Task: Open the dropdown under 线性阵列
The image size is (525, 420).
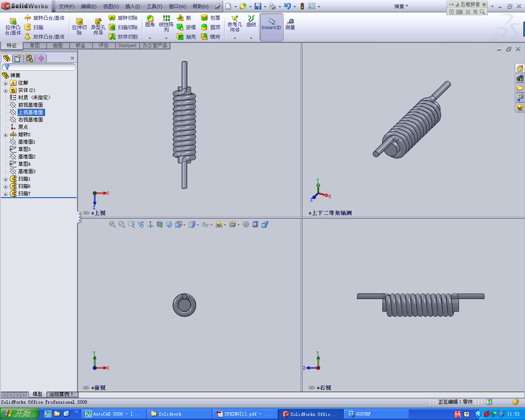Action: click(166, 38)
